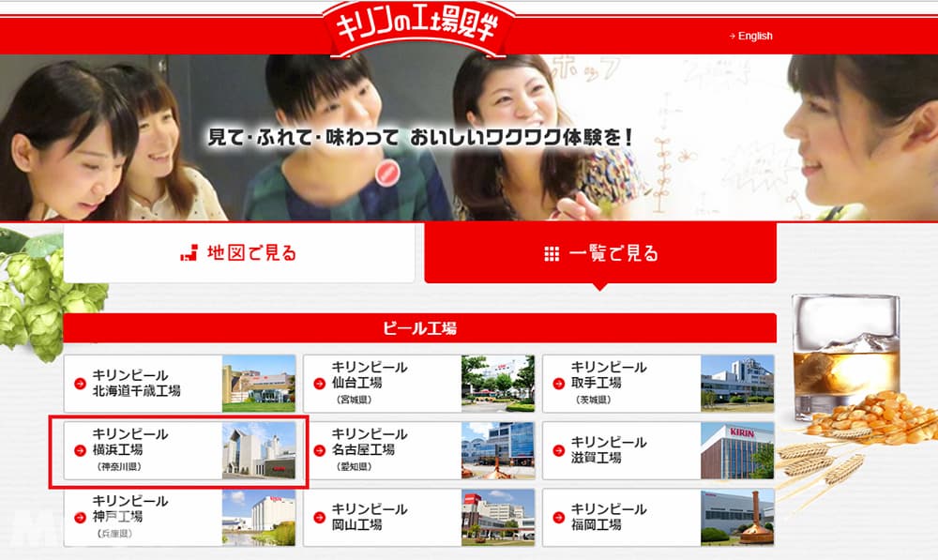Click red arrow icon for 取手工場
This screenshot has height=560, width=938.
[x=559, y=384]
